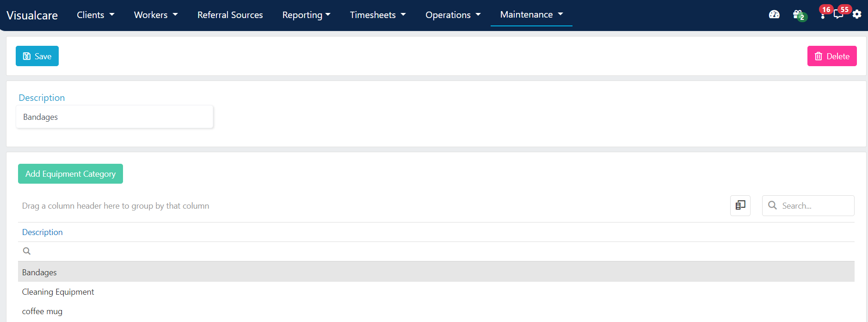This screenshot has width=868, height=322.
Task: Open the exclamation alerts icon with 16 badge
Action: [823, 15]
